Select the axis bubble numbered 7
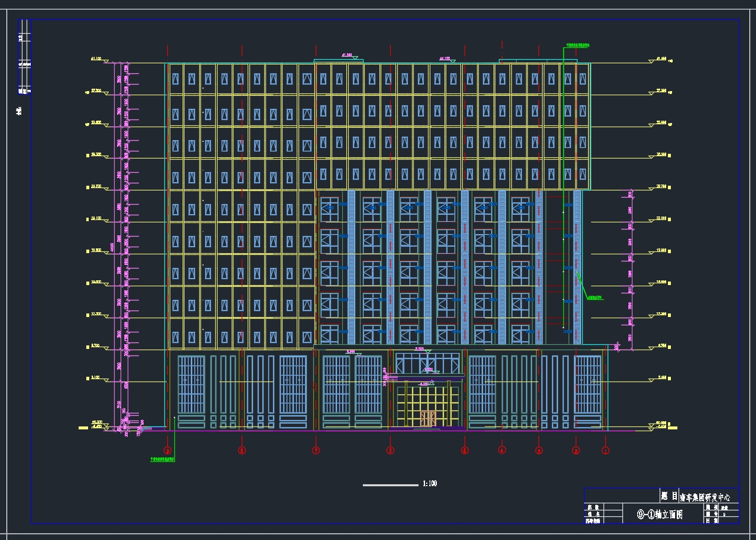The width and height of the screenshot is (756, 540). pyautogui.click(x=316, y=451)
